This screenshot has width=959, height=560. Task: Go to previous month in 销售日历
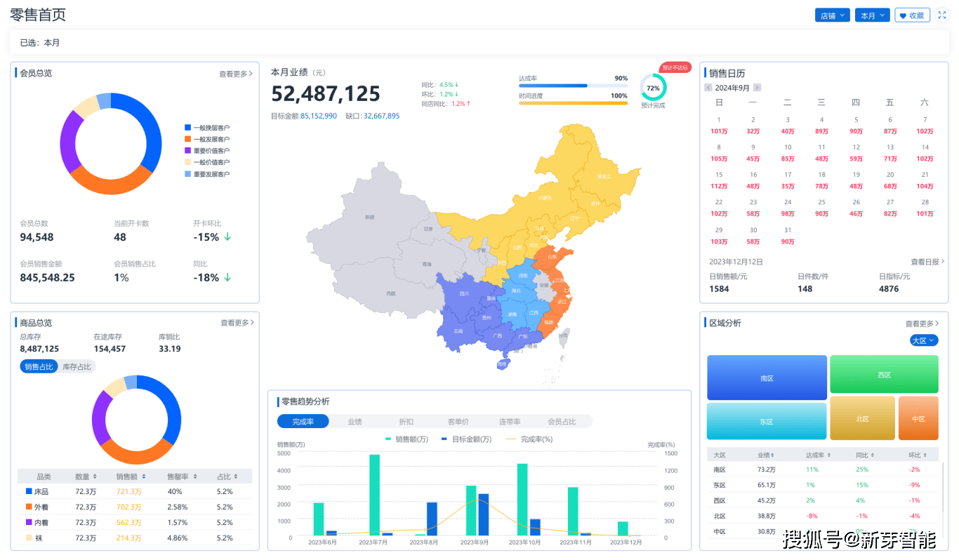(x=708, y=88)
